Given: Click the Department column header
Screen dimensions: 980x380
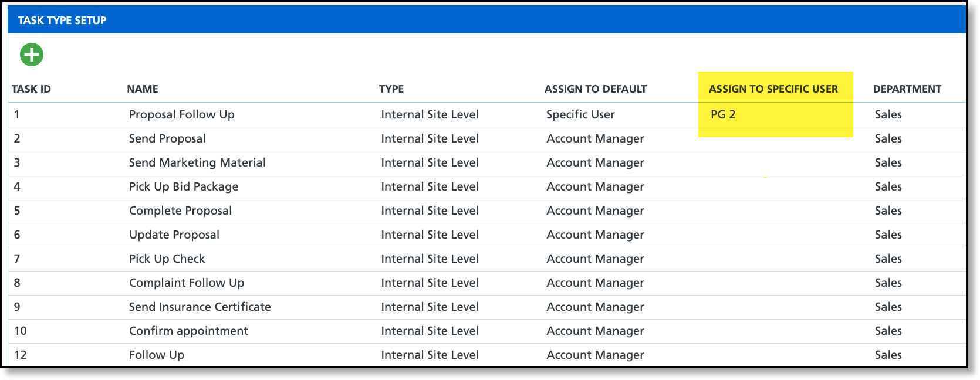Looking at the screenshot, I should 907,89.
